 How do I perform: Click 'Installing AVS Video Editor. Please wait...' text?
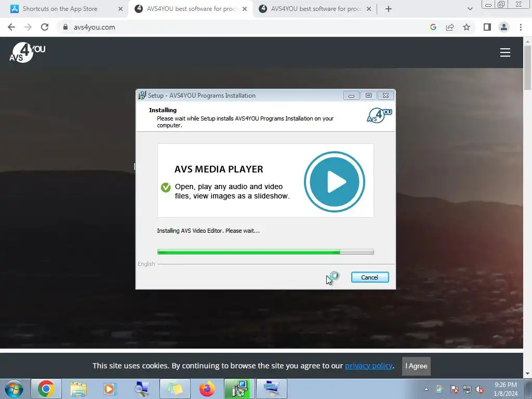pyautogui.click(x=208, y=231)
